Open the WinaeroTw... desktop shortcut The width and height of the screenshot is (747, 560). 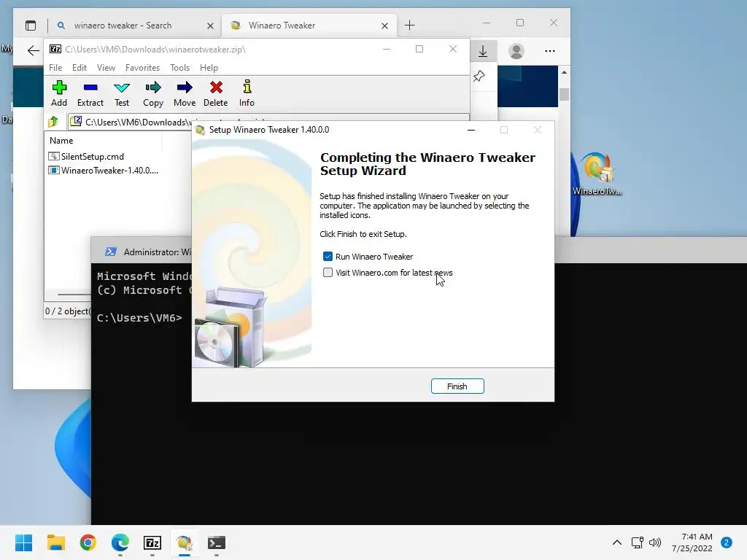point(597,174)
